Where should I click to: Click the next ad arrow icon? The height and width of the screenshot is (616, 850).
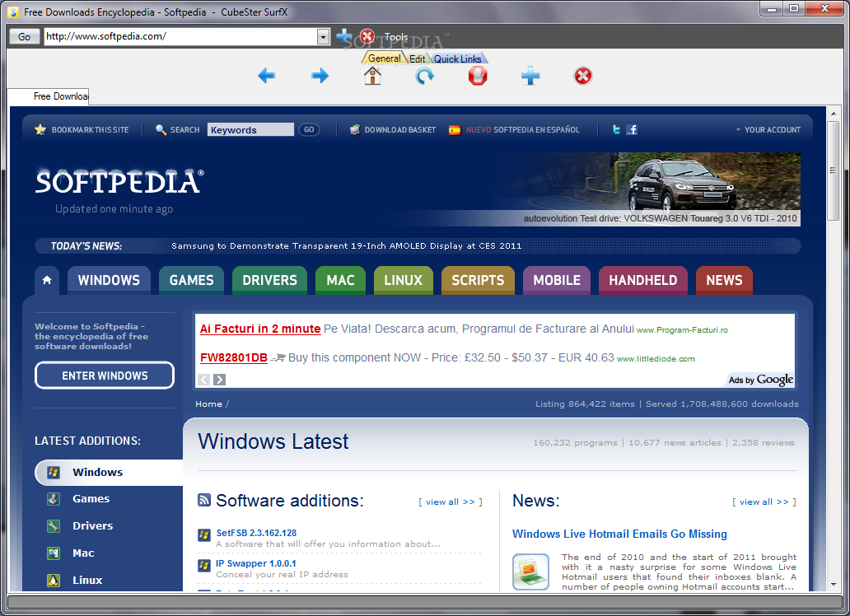pyautogui.click(x=219, y=380)
